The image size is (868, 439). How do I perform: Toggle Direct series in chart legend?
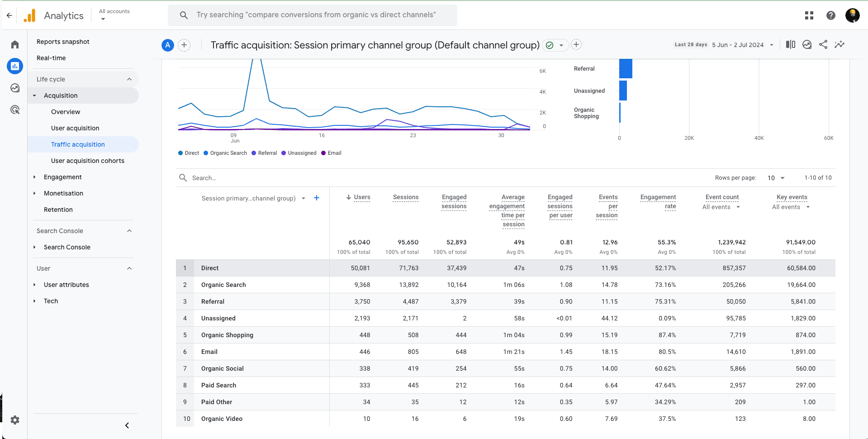click(189, 153)
